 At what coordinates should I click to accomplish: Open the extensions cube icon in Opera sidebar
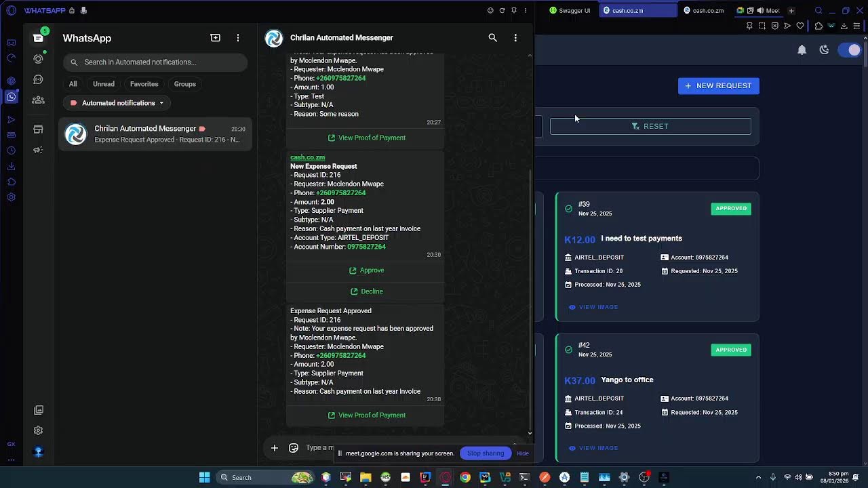(x=11, y=182)
